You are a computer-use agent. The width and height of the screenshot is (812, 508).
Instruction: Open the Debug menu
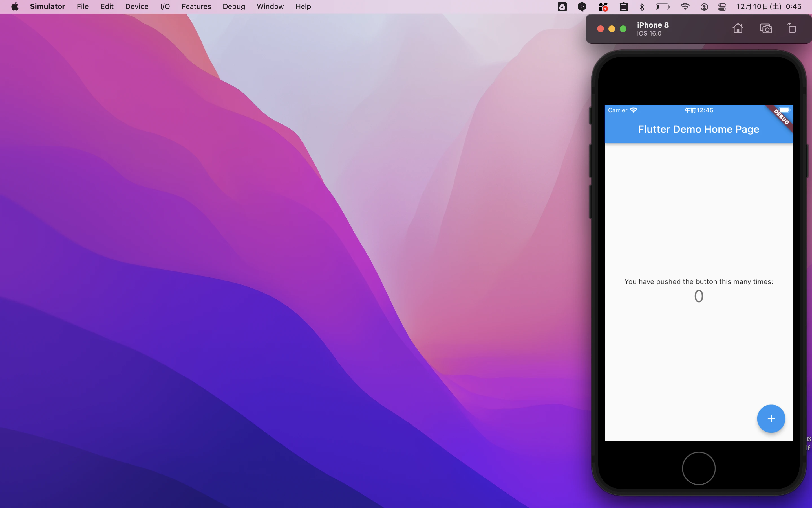234,6
